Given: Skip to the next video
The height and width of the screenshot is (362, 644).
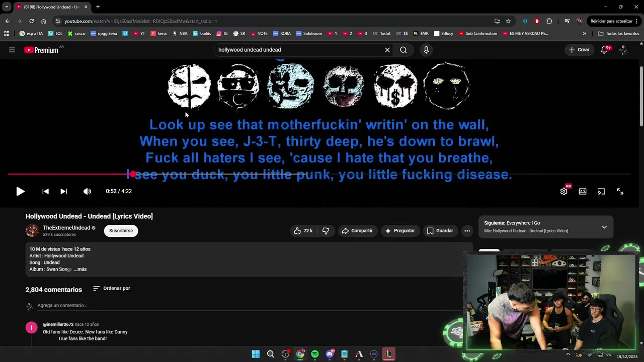Looking at the screenshot, I should coord(63,191).
